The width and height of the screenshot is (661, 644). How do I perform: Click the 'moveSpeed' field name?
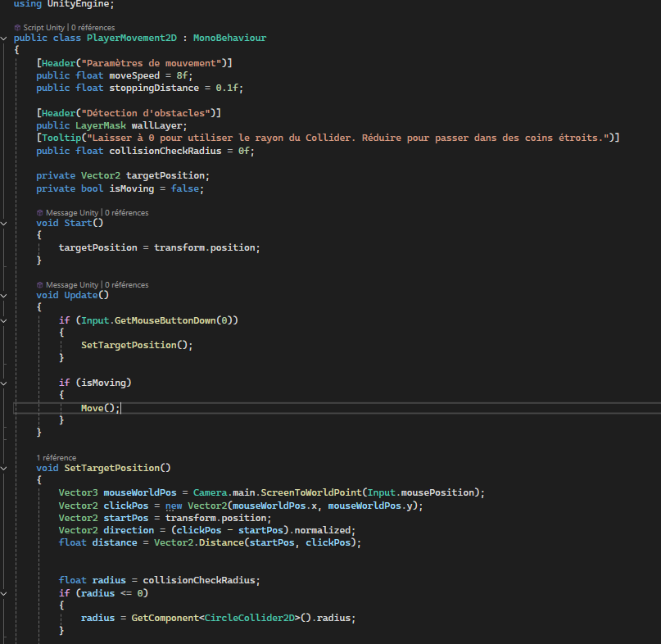[x=134, y=75]
